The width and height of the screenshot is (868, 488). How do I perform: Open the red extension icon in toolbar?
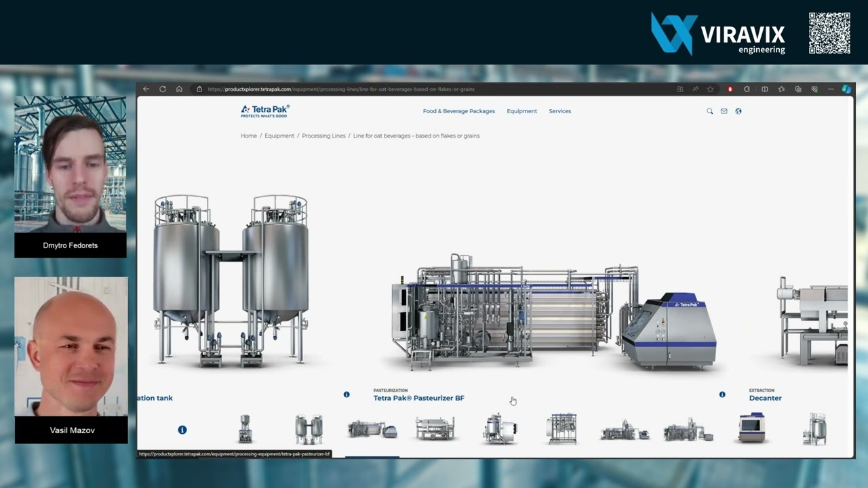730,89
